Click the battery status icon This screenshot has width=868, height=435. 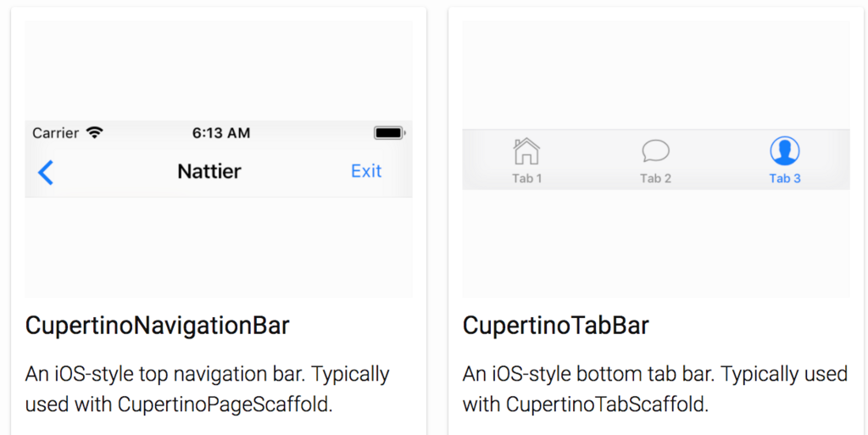pyautogui.click(x=390, y=133)
